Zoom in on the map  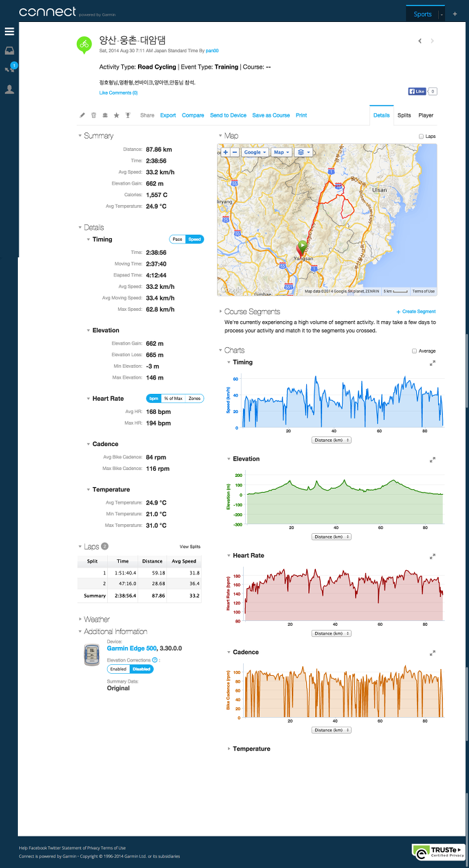point(225,152)
